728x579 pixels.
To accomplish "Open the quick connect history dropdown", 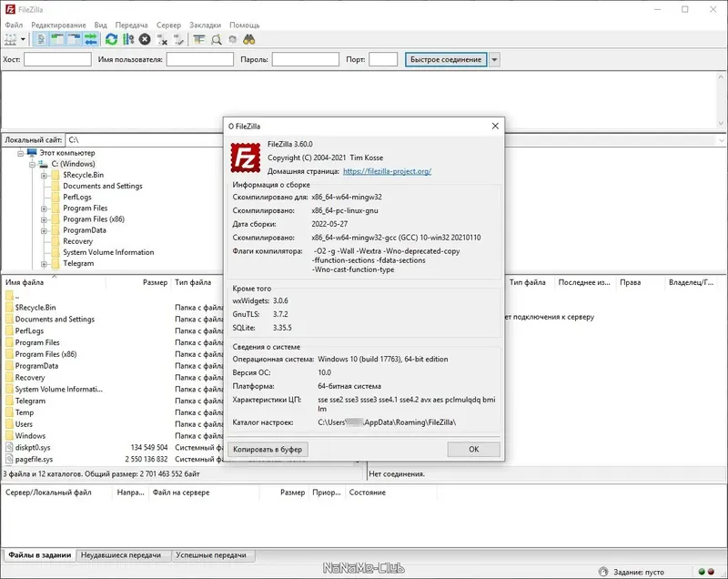I will point(494,59).
